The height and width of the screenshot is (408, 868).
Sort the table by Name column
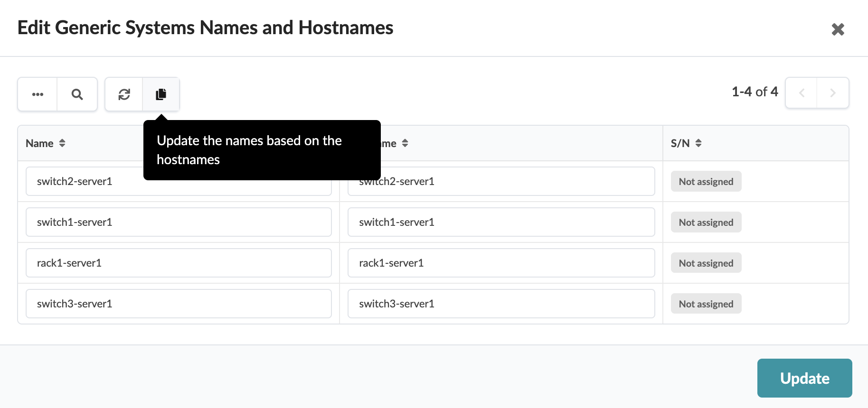(45, 143)
